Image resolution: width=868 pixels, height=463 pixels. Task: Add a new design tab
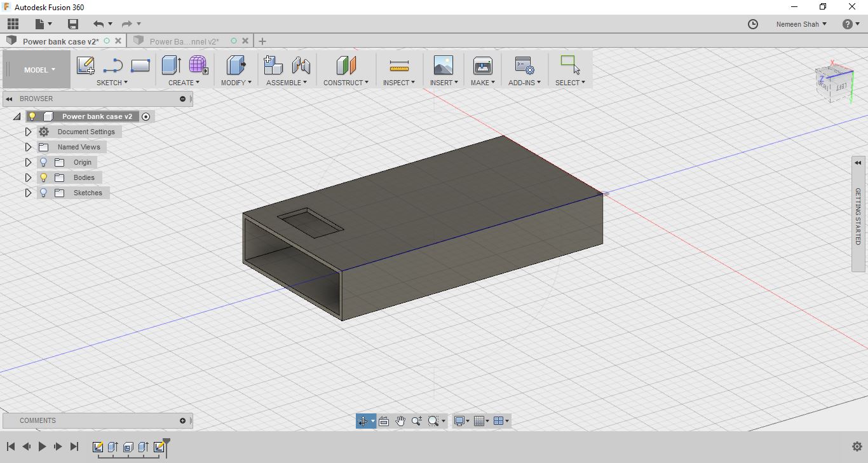[x=262, y=41]
